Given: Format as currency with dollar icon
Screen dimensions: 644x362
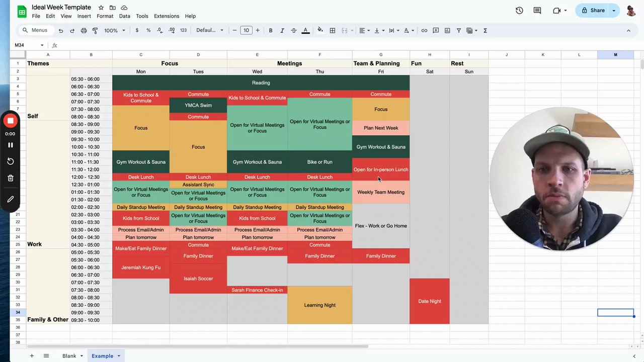Looking at the screenshot, I should coord(137,31).
